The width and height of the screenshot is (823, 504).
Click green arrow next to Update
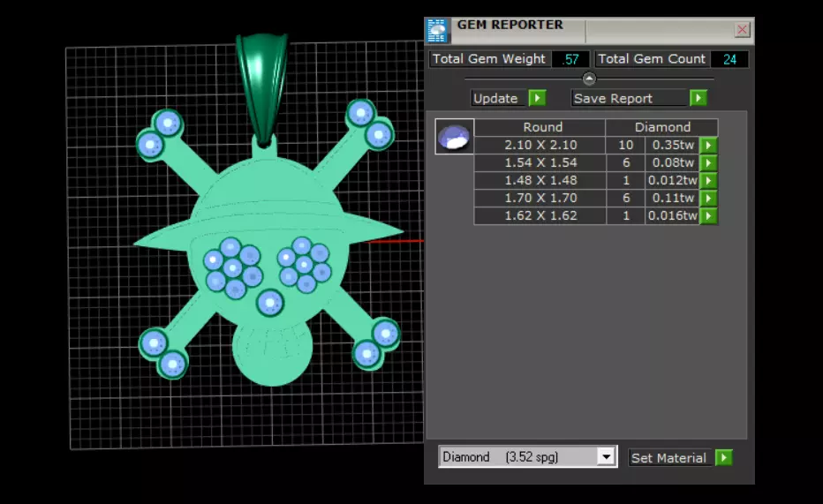[537, 98]
